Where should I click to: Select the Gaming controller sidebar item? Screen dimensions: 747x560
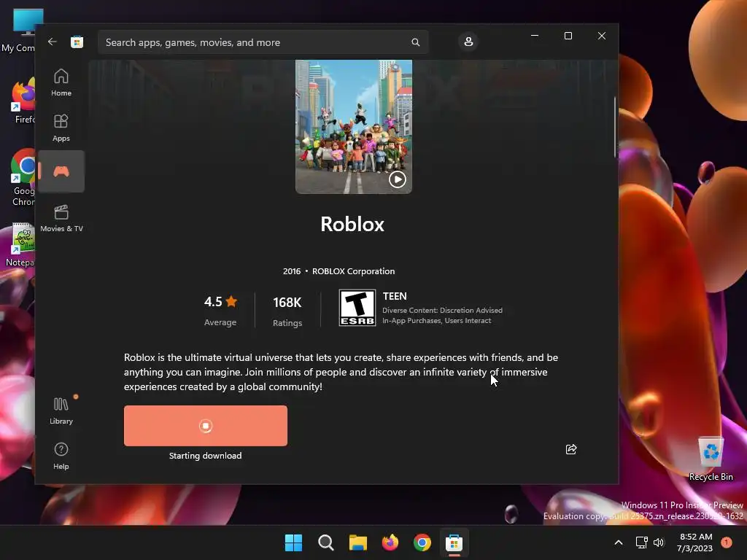61,171
